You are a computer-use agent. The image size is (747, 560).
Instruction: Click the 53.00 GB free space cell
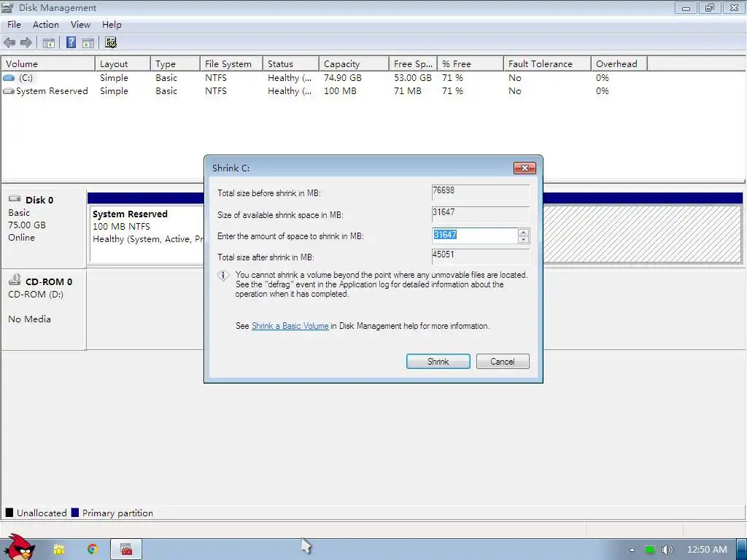point(413,77)
